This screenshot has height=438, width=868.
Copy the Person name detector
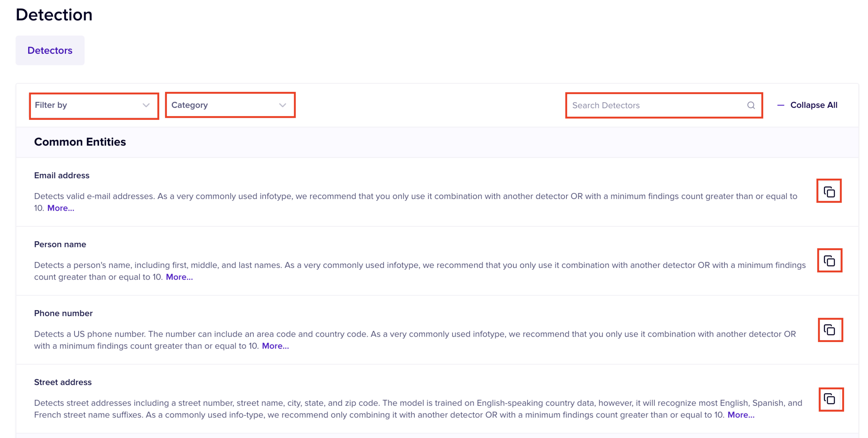coord(829,260)
